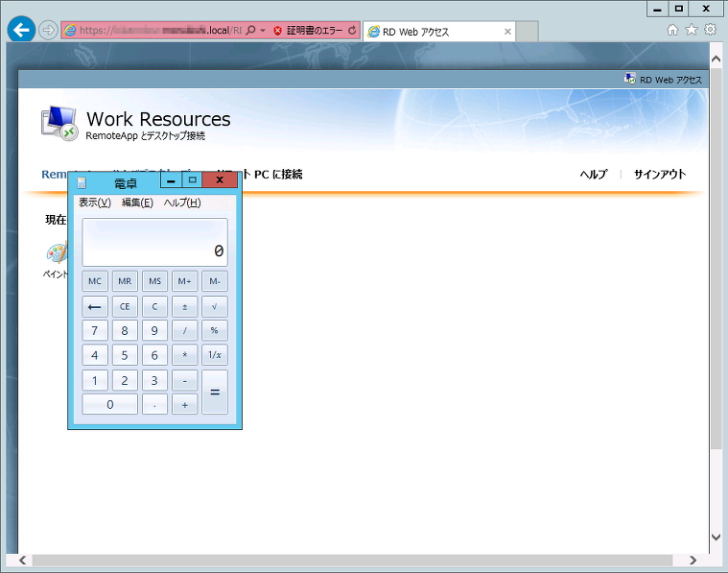
Task: Open calculator 編集(E) menu
Action: (x=137, y=203)
